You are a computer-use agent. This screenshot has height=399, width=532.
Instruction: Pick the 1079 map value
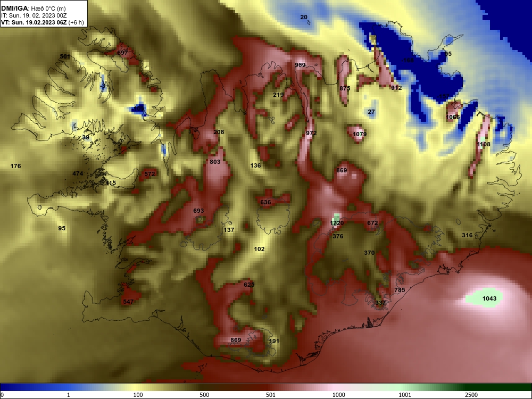point(360,134)
